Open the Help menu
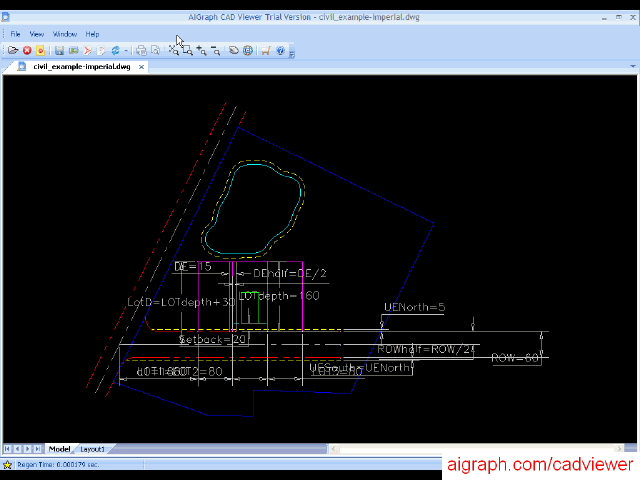This screenshot has width=640, height=480. (x=92, y=34)
